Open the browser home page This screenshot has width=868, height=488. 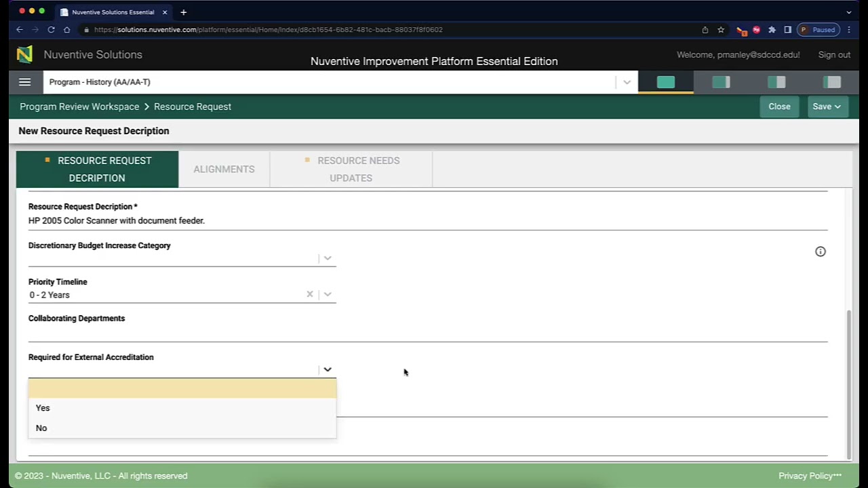[x=66, y=30]
